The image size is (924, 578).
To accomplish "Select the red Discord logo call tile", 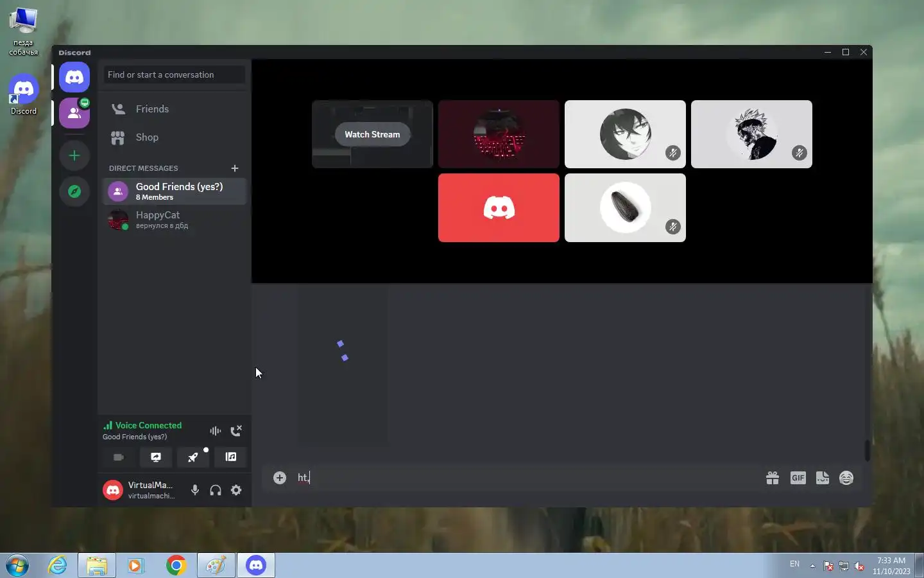I will [x=499, y=208].
